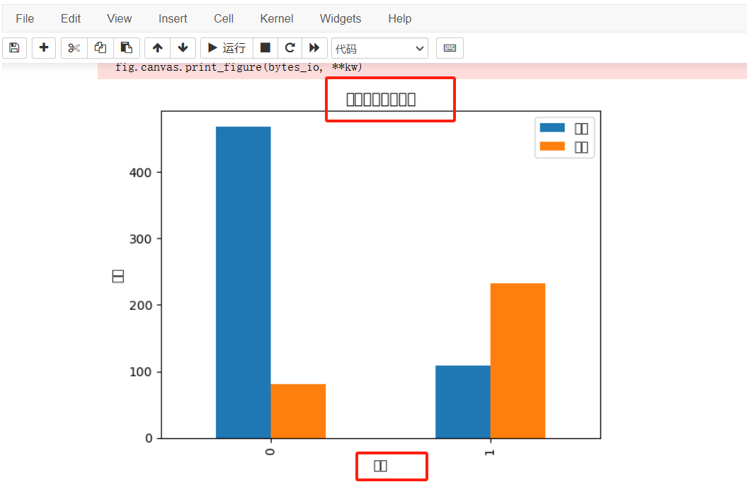Screen dimensions: 750x491
Task: Stop the kernel with square icon
Action: [265, 48]
